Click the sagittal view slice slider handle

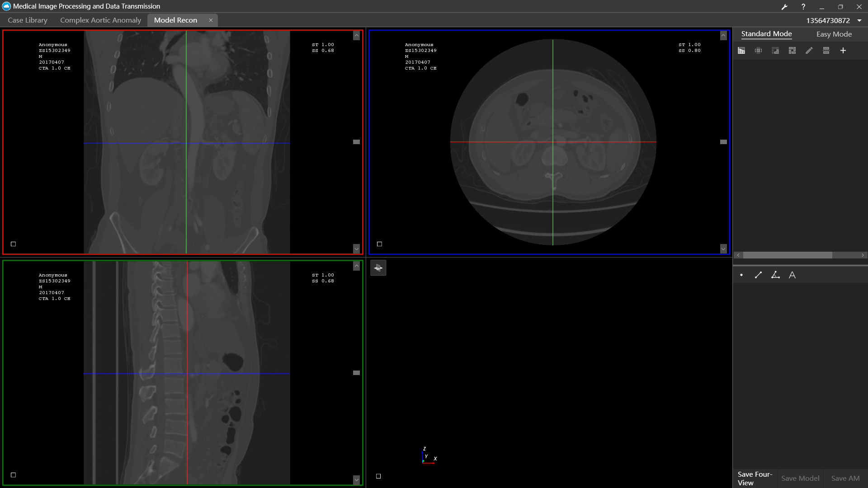point(356,373)
